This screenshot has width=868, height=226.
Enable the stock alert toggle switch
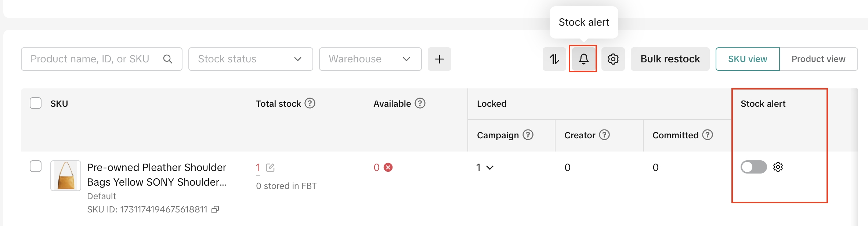[753, 167]
